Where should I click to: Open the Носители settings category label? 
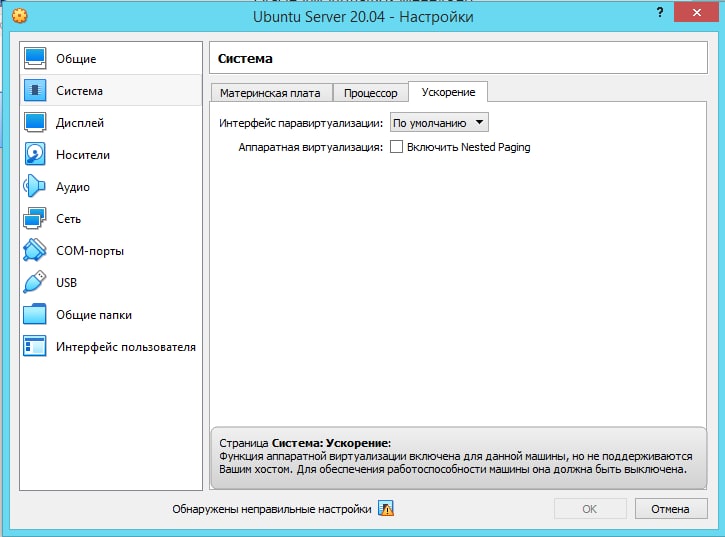point(83,155)
